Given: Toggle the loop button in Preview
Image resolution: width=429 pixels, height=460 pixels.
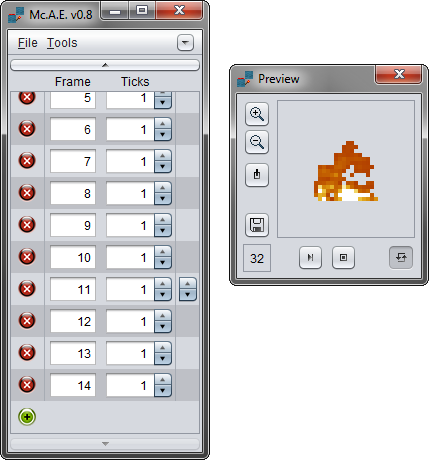Looking at the screenshot, I should point(401,257).
